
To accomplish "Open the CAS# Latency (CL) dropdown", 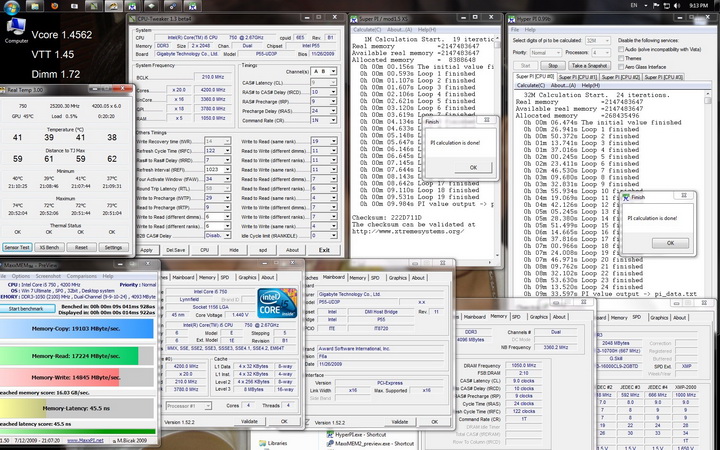I will click(324, 82).
